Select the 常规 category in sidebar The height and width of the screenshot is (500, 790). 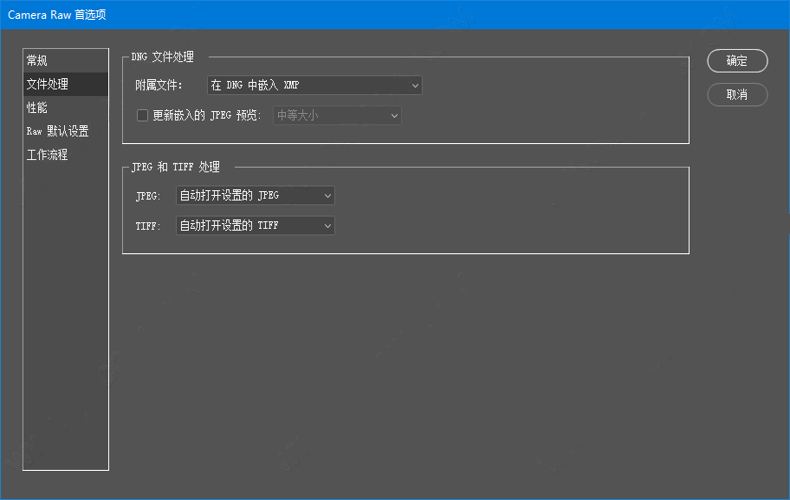pos(65,60)
